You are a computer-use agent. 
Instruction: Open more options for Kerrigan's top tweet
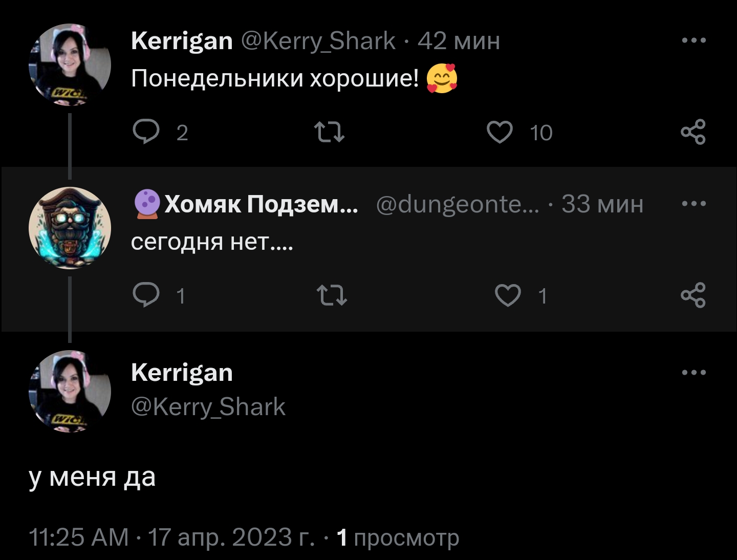(695, 40)
